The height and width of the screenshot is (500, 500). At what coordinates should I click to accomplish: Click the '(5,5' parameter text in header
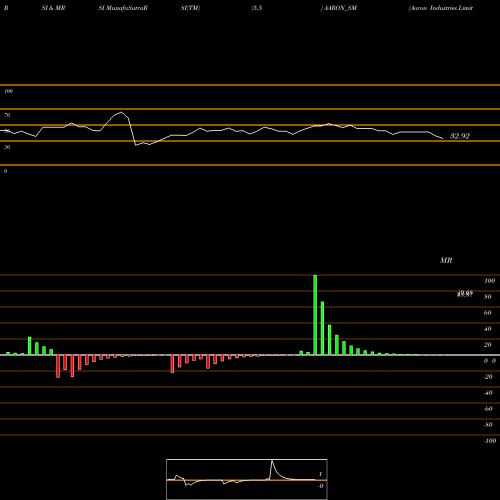click(x=257, y=8)
